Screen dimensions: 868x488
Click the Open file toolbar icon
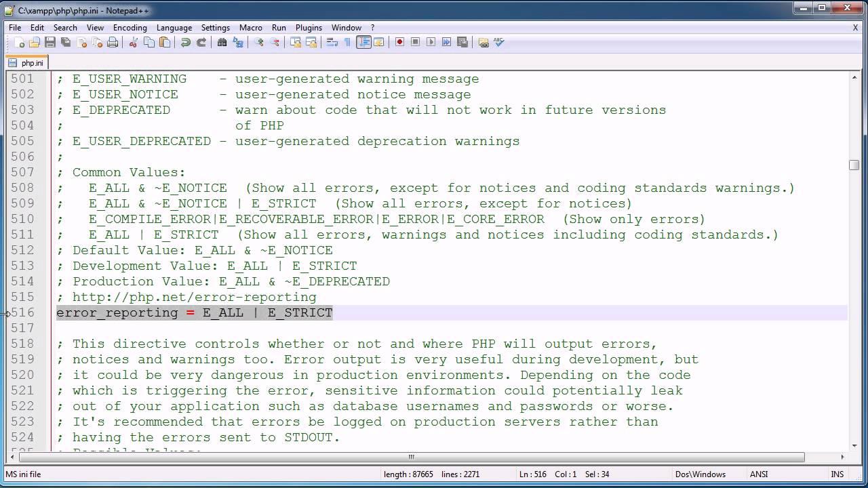[x=35, y=42]
